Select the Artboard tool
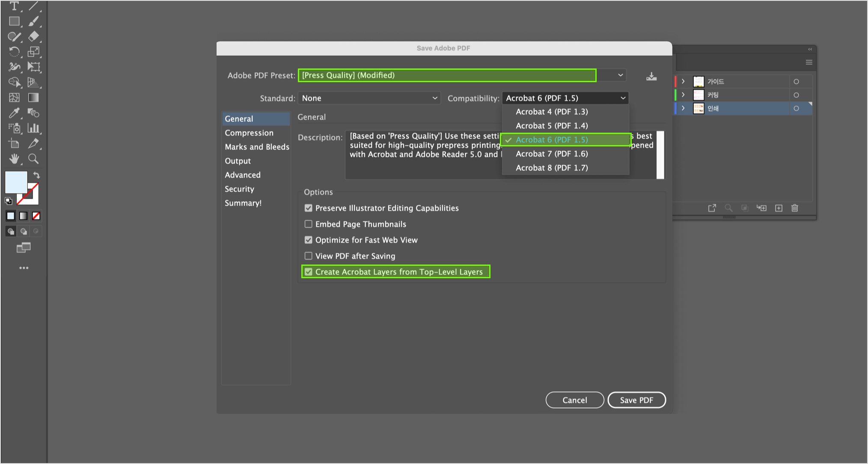Screen dimensions: 868x464 pyautogui.click(x=14, y=143)
